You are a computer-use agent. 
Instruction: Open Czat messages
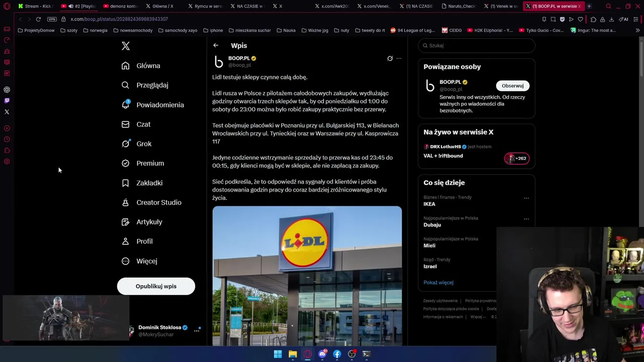pyautogui.click(x=136, y=124)
